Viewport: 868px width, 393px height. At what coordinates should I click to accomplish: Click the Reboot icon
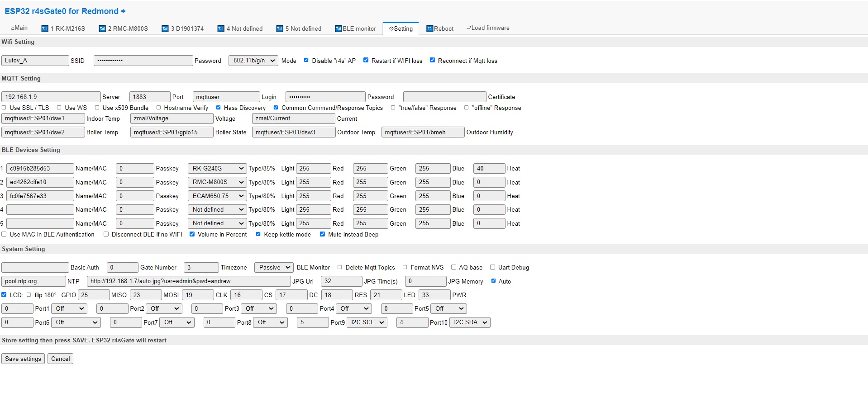[x=430, y=28]
